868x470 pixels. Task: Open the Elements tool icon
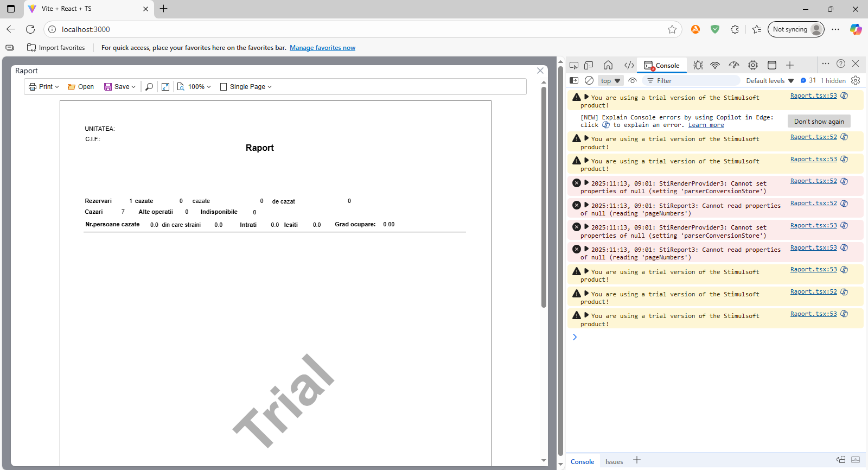(629, 65)
